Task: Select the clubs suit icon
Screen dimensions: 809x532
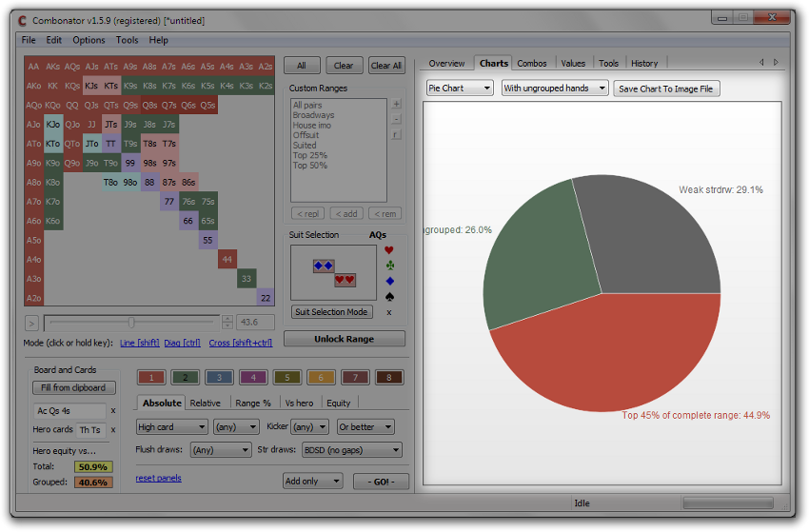Action: click(388, 266)
